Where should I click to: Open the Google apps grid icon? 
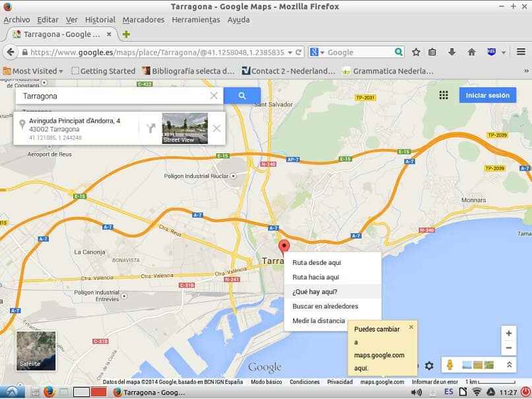coord(444,95)
